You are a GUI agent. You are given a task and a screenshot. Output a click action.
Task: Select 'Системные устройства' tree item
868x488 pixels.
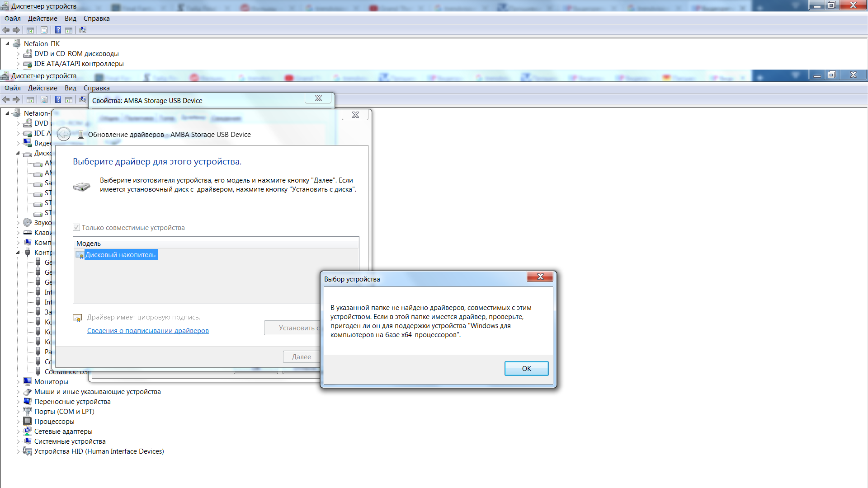(70, 441)
